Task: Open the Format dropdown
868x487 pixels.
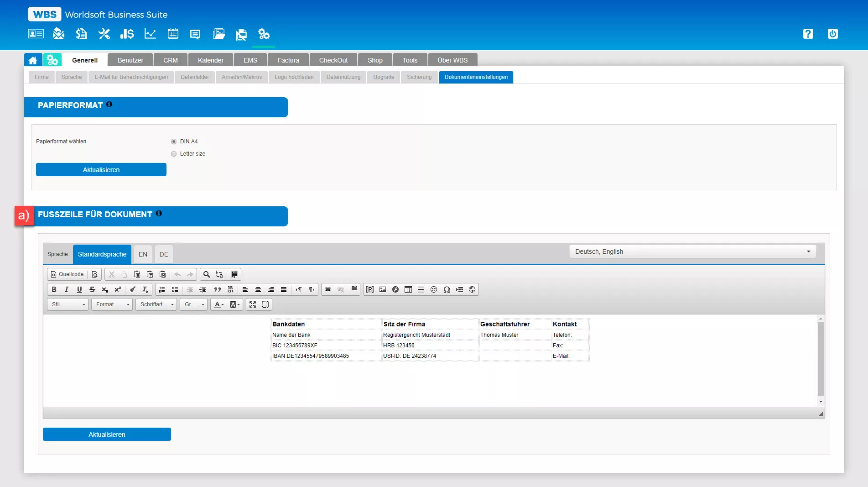Action: pyautogui.click(x=112, y=304)
